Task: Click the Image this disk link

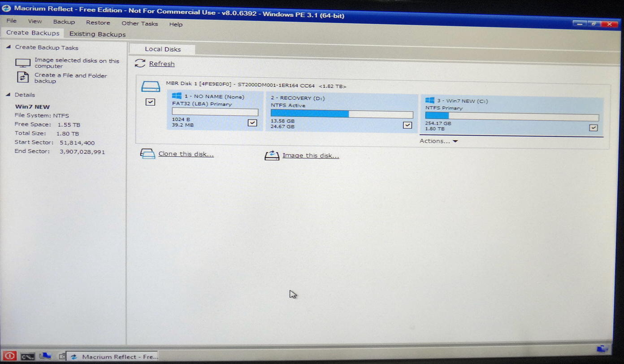Action: tap(311, 156)
